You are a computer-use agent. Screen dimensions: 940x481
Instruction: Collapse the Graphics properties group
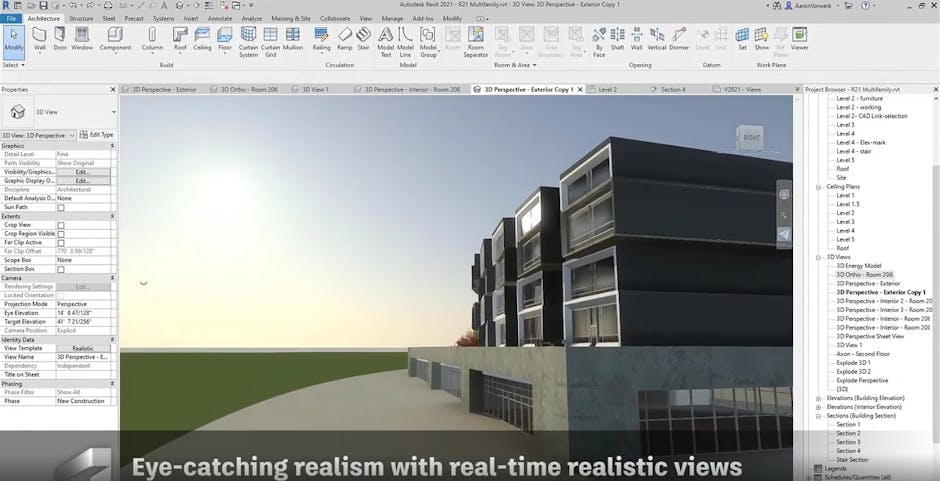pos(113,146)
